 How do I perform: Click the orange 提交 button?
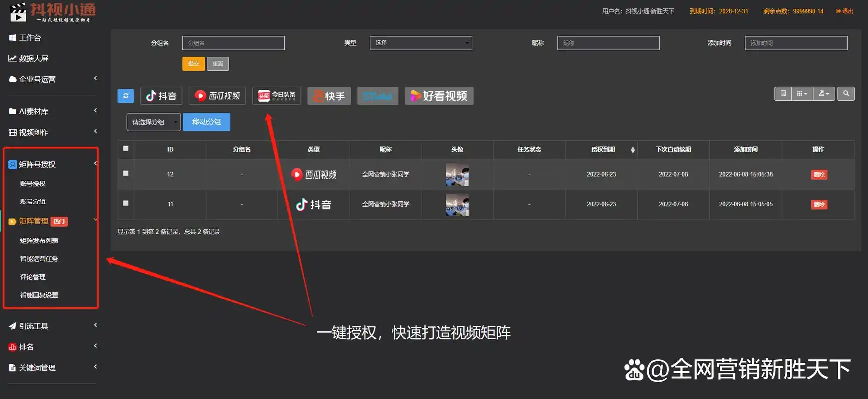click(x=194, y=64)
